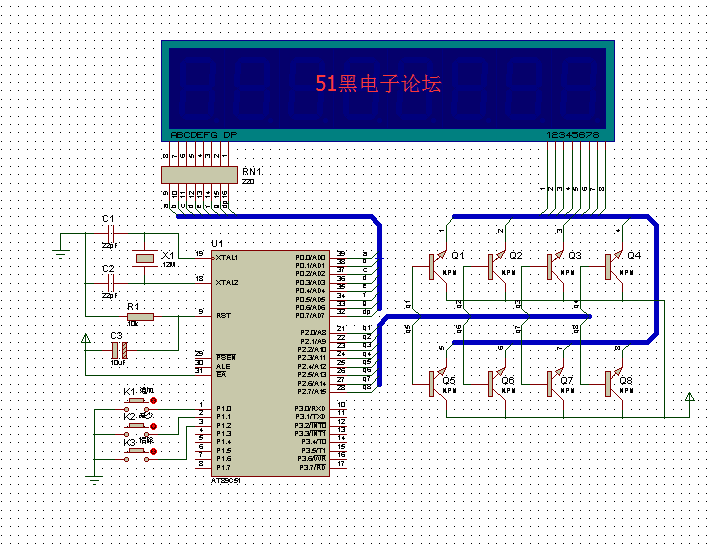Click the P0.0/AD0 pin label
The width and height of the screenshot is (712, 550).
point(310,258)
